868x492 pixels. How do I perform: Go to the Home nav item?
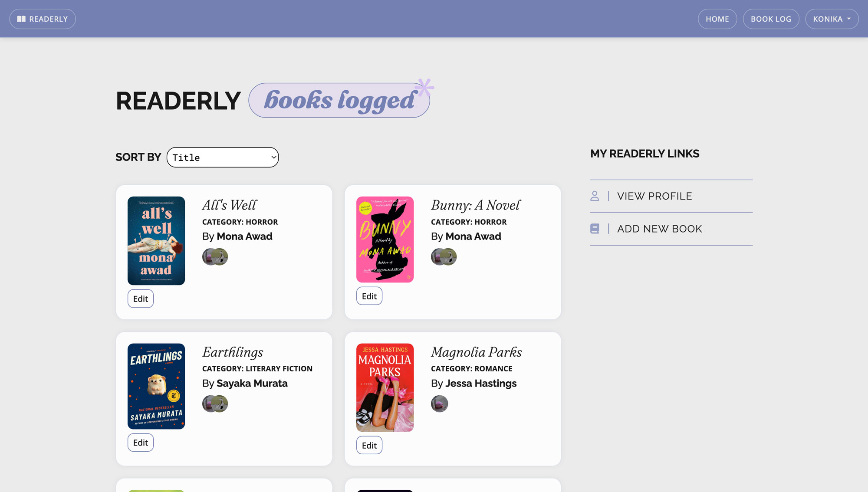pos(717,19)
